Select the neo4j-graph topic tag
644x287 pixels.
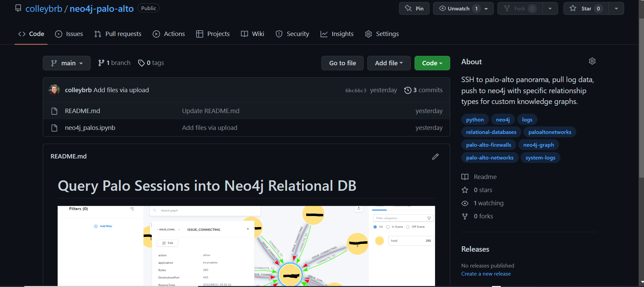pyautogui.click(x=539, y=145)
